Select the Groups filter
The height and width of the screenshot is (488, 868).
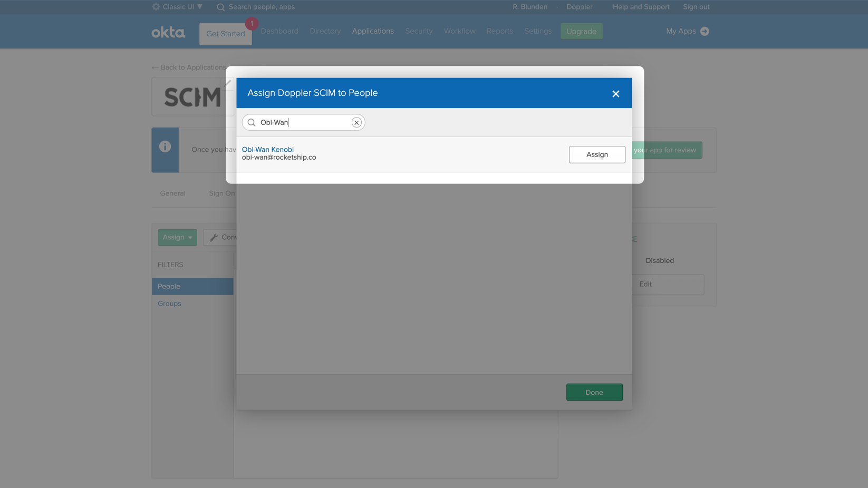[x=169, y=304]
